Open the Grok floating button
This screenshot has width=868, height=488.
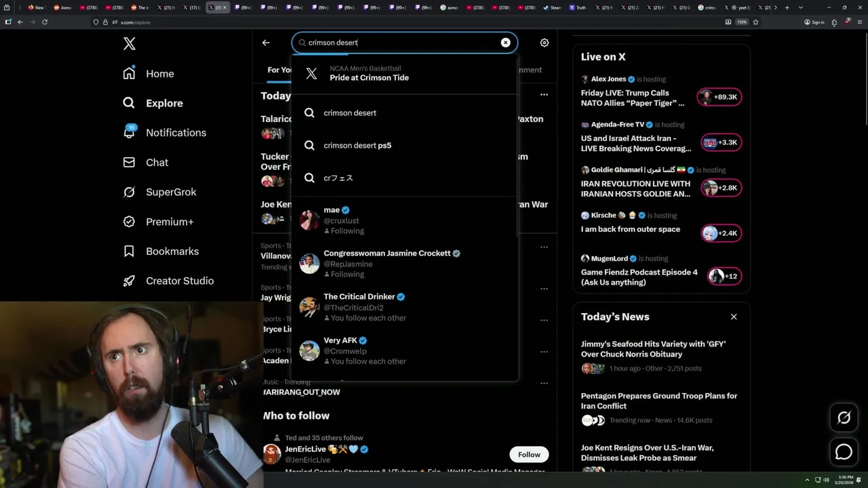click(844, 418)
